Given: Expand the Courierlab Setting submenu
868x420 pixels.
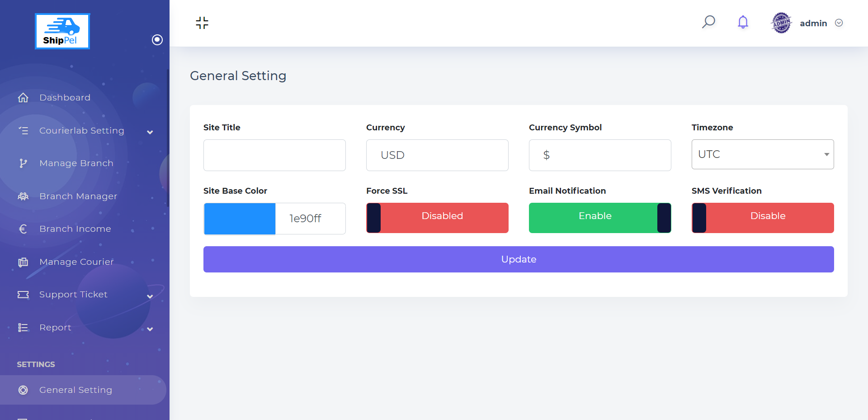Looking at the screenshot, I should click(150, 132).
